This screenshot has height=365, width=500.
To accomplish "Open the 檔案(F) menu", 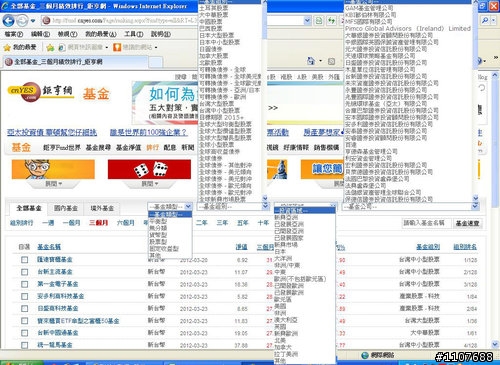I will pyautogui.click(x=14, y=34).
